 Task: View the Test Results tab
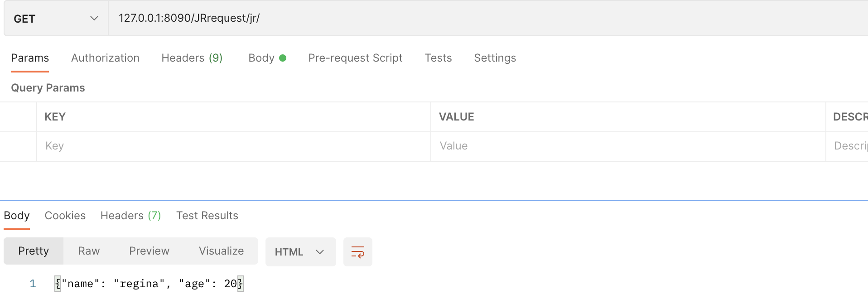point(207,216)
